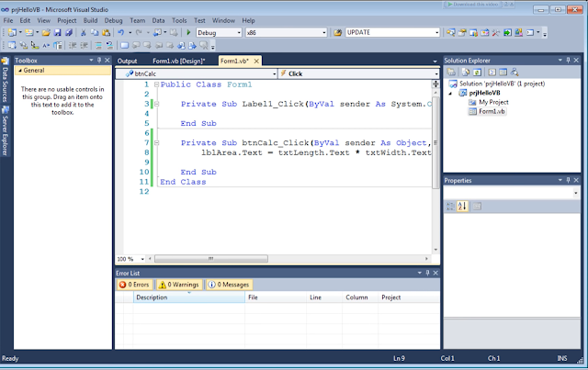Open Solution Explorer from the toolbar icon
This screenshot has width=588, height=370.
451,33
